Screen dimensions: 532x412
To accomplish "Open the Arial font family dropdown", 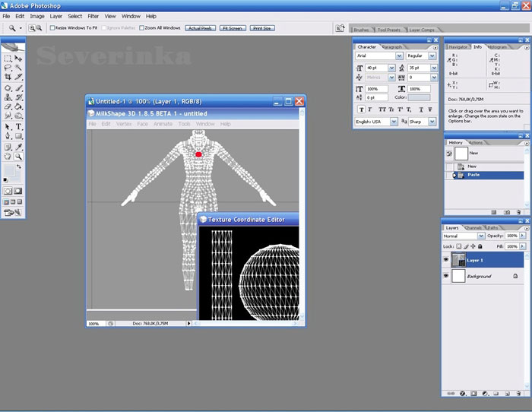I will (x=400, y=56).
